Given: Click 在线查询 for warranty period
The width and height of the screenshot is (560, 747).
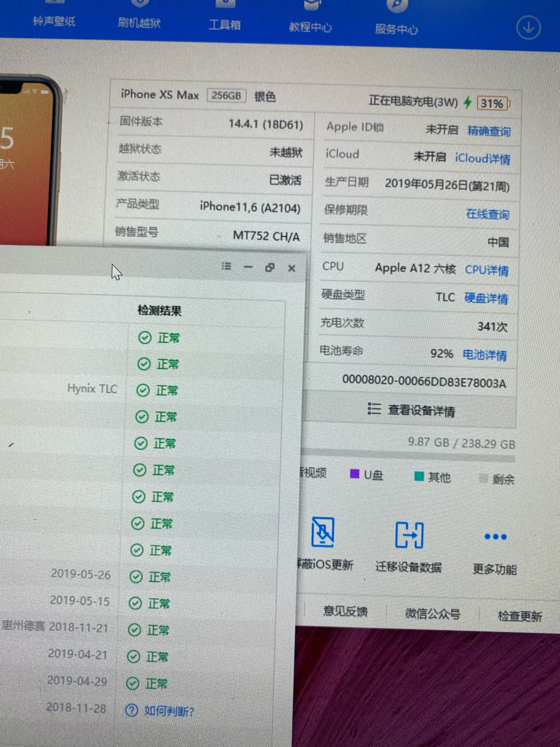Looking at the screenshot, I should click(x=487, y=214).
